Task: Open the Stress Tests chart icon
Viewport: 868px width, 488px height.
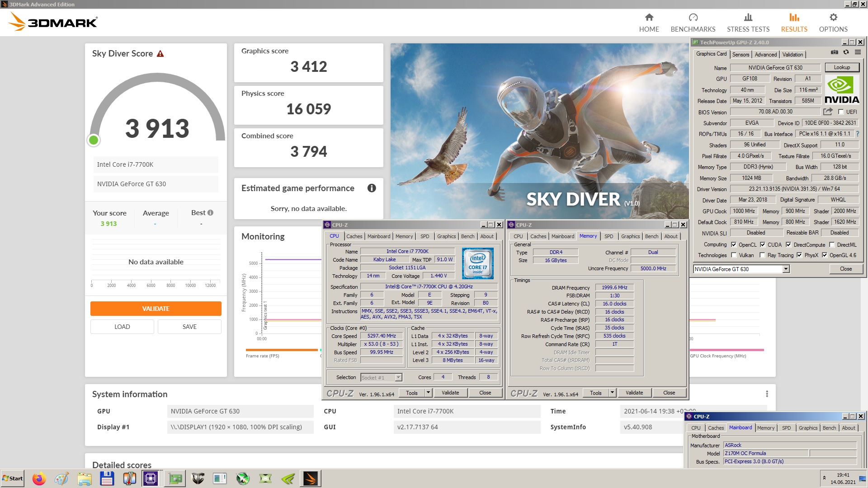Action: click(748, 17)
